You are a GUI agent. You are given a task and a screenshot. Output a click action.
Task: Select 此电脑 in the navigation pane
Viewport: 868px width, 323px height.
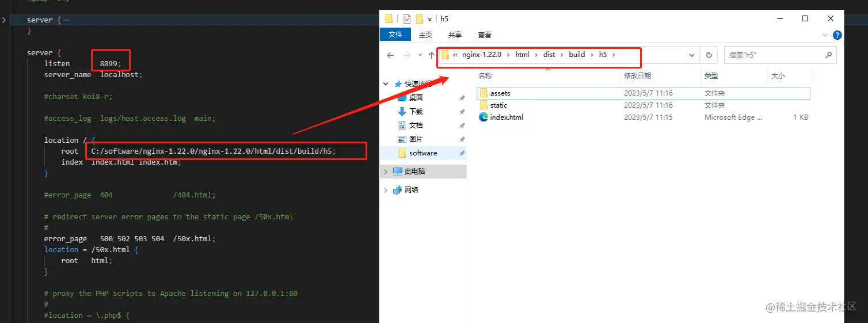[x=415, y=172]
